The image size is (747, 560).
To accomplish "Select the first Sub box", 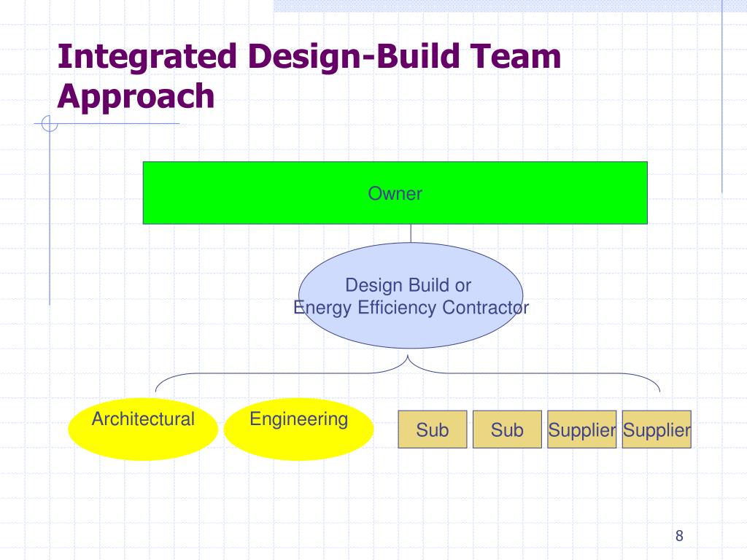I will tap(433, 429).
